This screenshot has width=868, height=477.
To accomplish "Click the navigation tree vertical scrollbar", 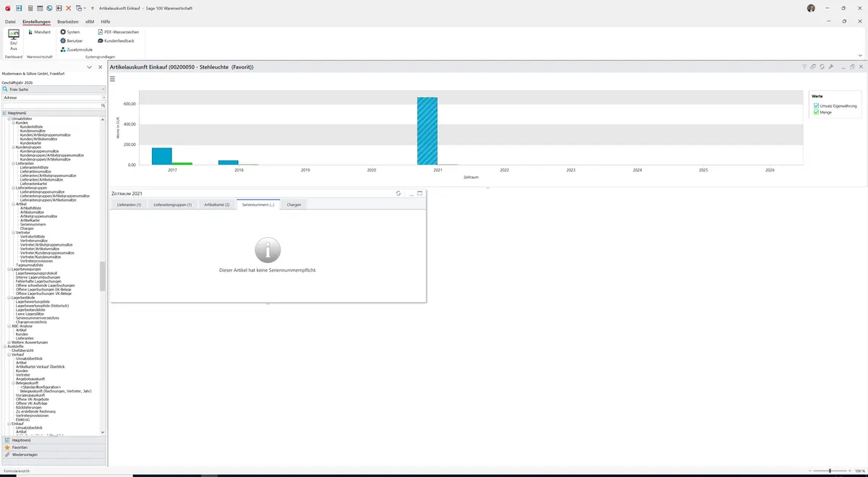I will coord(103,276).
